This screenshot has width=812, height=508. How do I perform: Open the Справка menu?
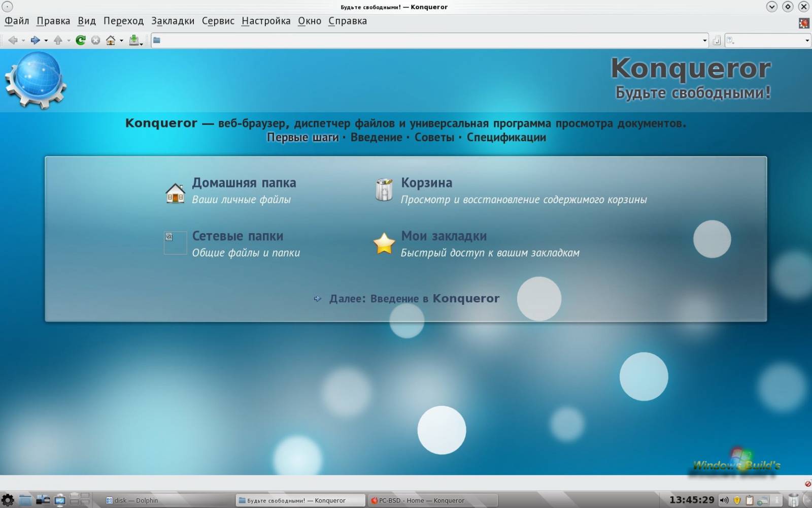348,21
